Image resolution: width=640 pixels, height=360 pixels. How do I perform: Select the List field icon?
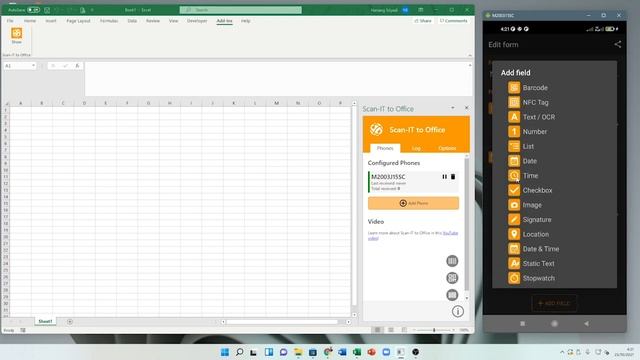514,146
